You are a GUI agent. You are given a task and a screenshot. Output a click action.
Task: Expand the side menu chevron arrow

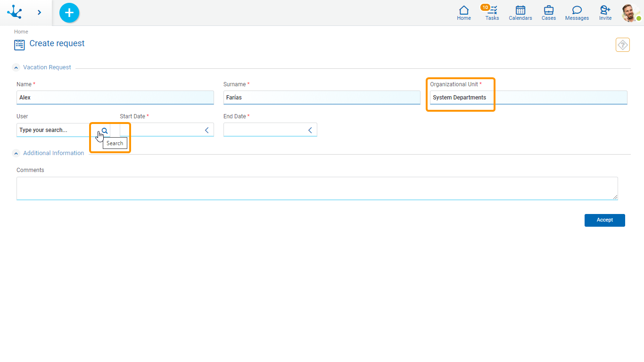point(39,13)
